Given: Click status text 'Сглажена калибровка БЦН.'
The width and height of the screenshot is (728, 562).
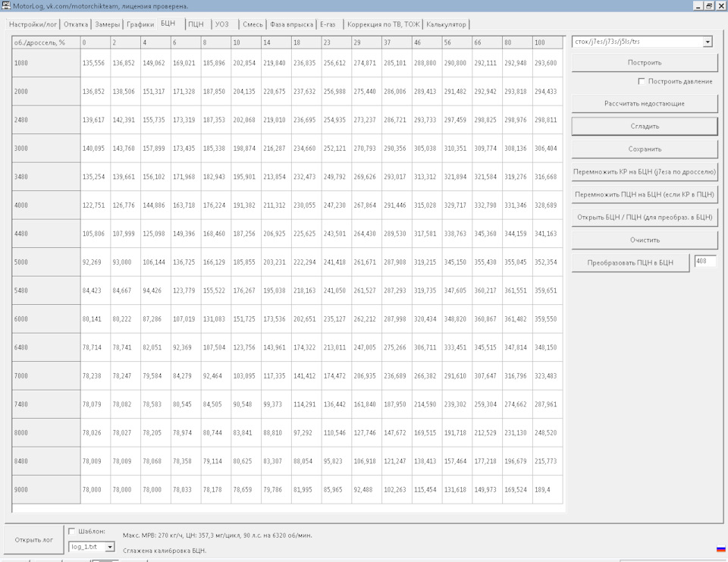Looking at the screenshot, I should 165,551.
